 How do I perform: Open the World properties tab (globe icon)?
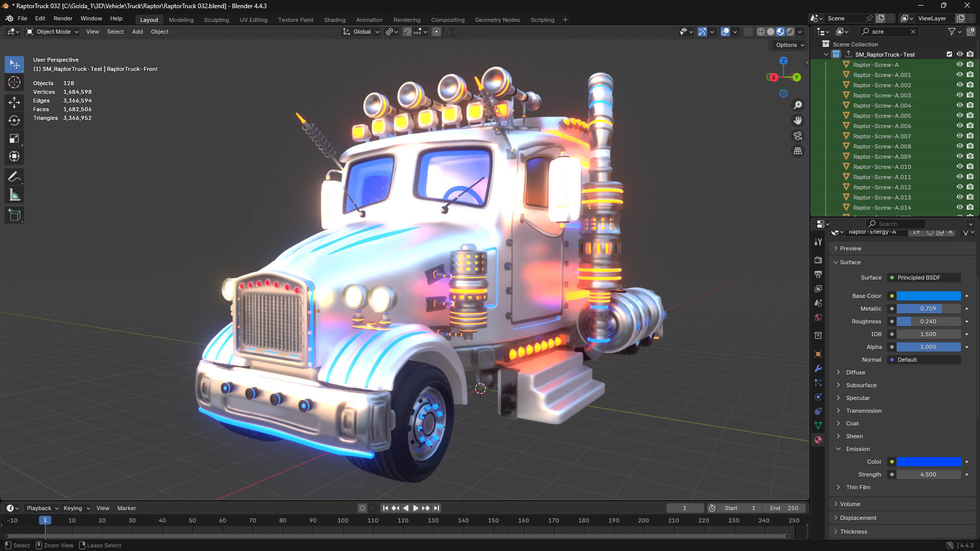point(818,317)
